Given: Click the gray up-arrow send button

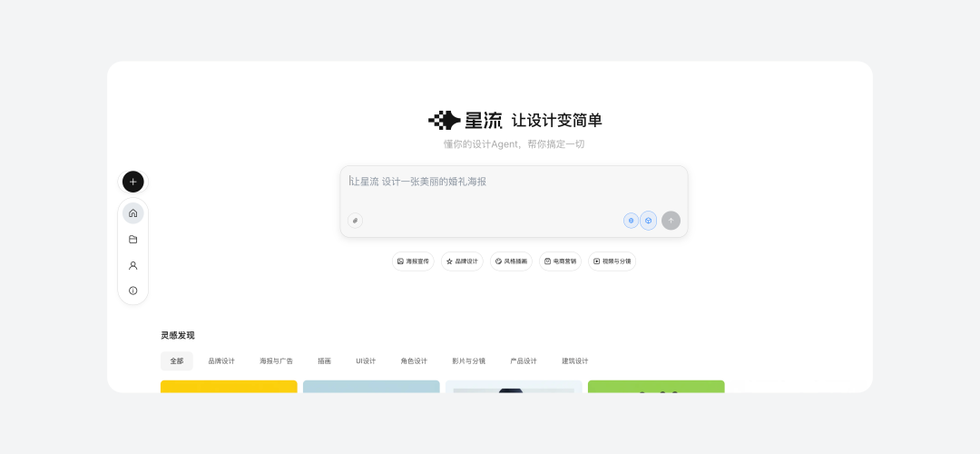Looking at the screenshot, I should 671,221.
